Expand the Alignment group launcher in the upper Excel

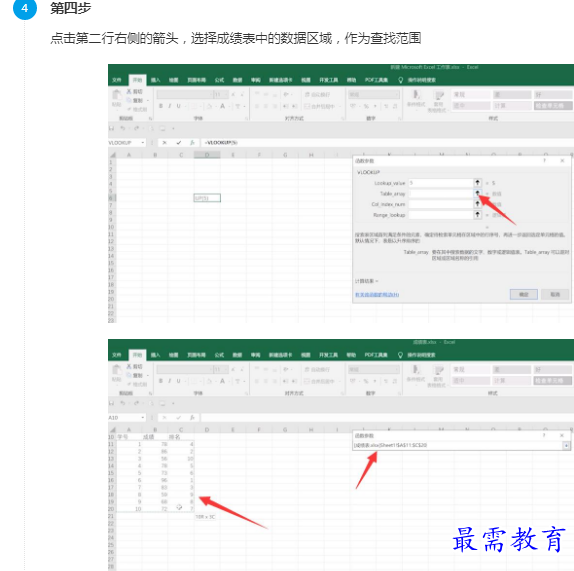pos(343,119)
